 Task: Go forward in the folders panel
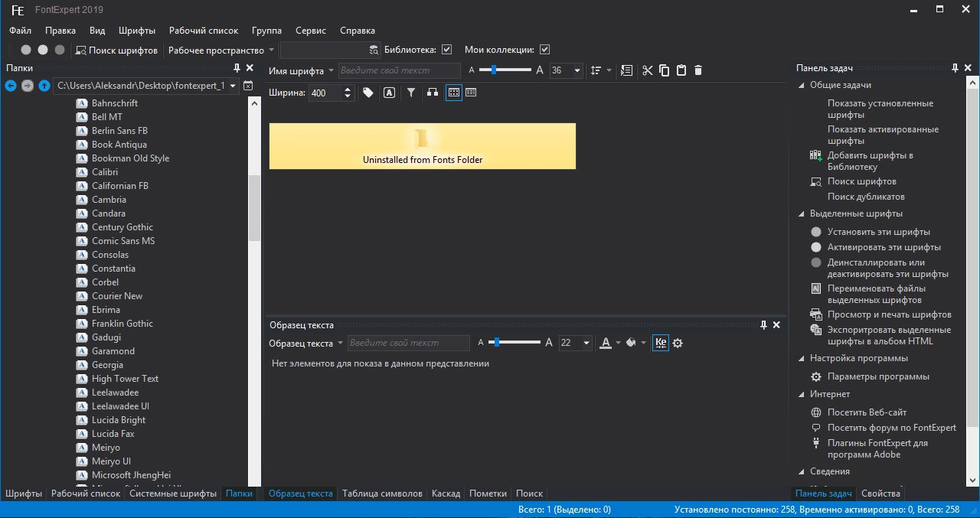click(x=28, y=86)
